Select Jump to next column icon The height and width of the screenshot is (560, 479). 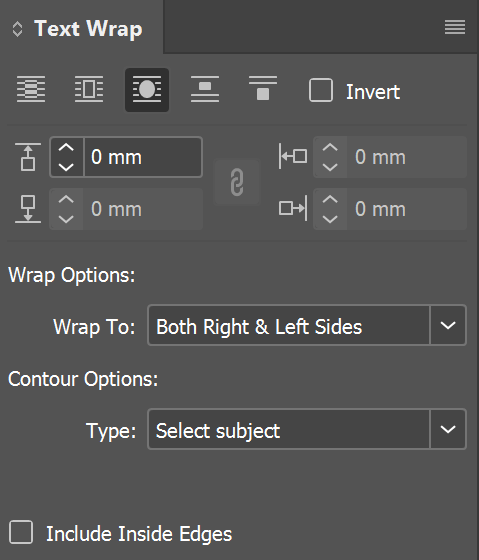point(263,88)
